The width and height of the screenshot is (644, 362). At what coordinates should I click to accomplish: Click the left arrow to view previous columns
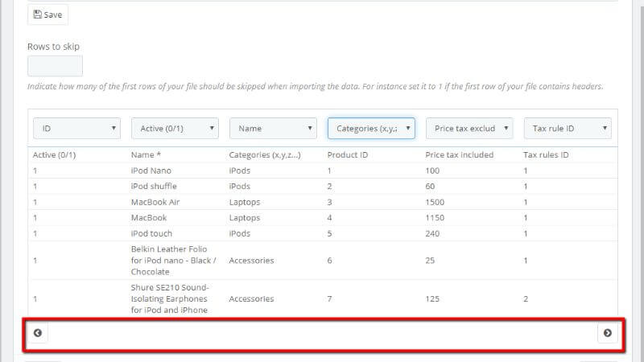coord(38,333)
